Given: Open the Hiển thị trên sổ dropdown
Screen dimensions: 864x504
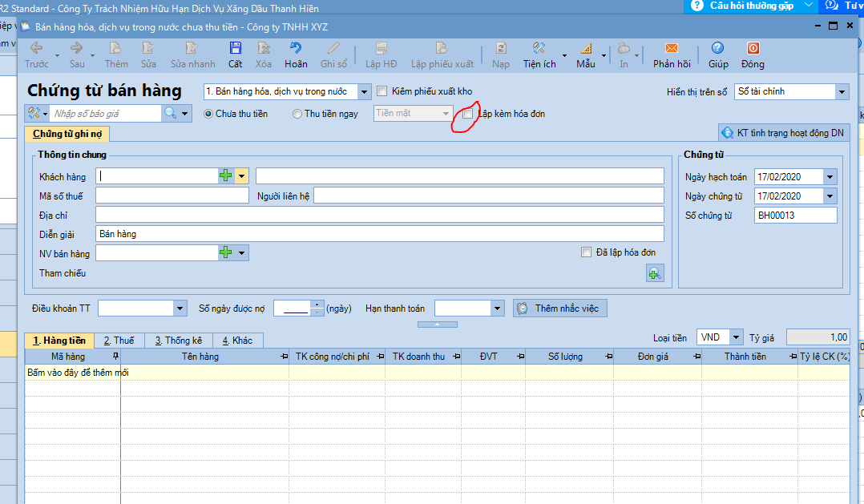Looking at the screenshot, I should coord(841,92).
